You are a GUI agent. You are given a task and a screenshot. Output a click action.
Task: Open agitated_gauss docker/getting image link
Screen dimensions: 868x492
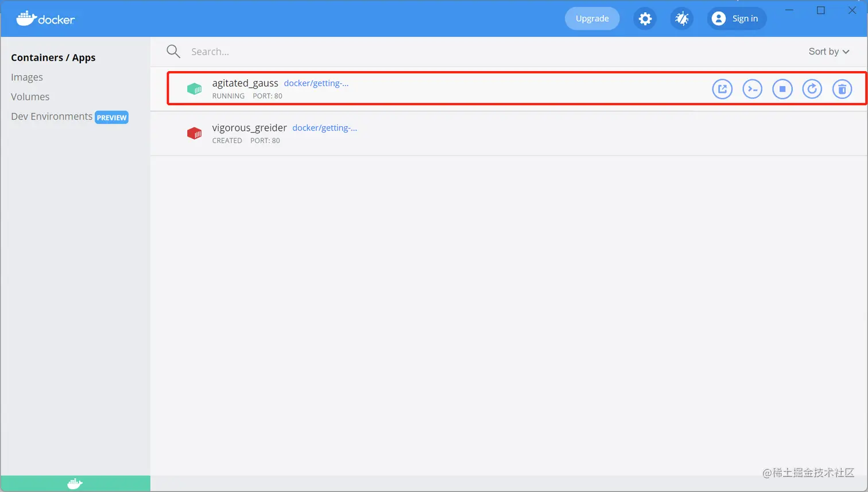(x=316, y=83)
